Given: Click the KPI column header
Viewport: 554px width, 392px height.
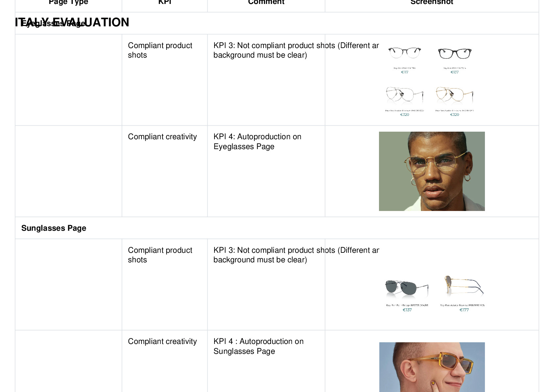Looking at the screenshot, I should click(164, 2).
